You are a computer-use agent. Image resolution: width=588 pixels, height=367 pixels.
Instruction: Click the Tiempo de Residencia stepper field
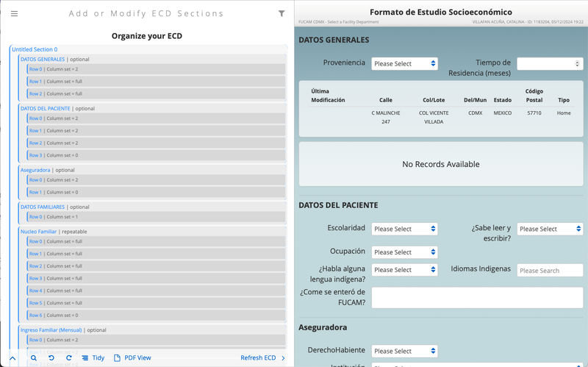[x=549, y=64]
